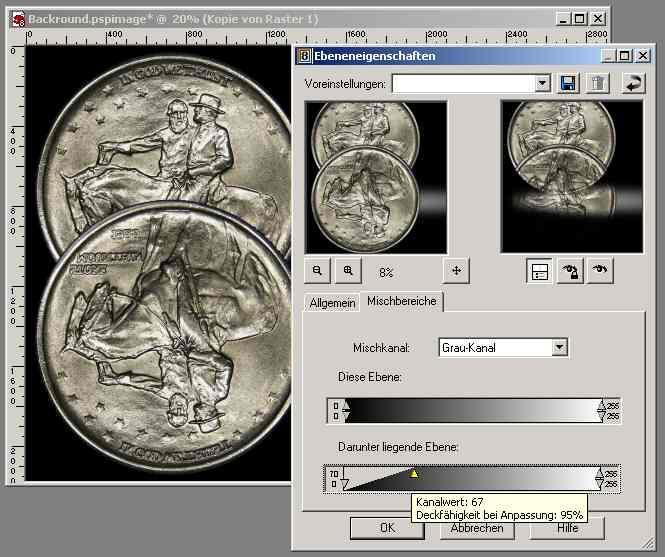Minimize the Backround.pspimage image window

(563, 19)
